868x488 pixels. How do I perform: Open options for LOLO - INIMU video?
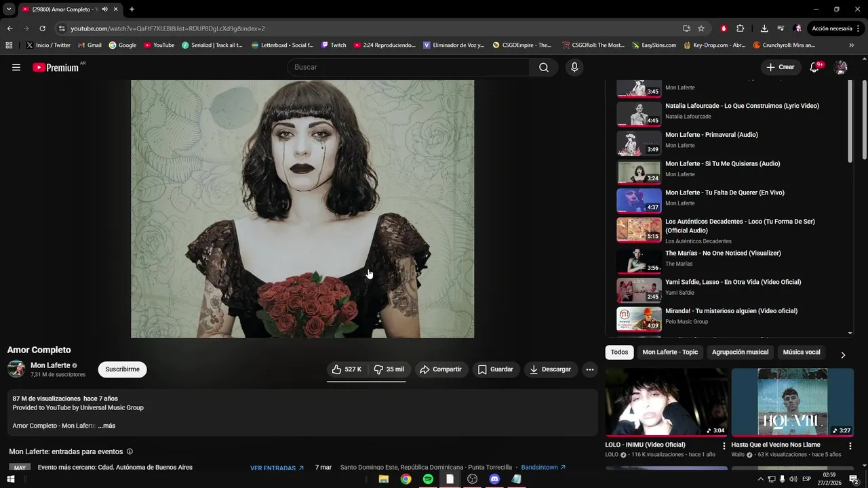pyautogui.click(x=724, y=446)
